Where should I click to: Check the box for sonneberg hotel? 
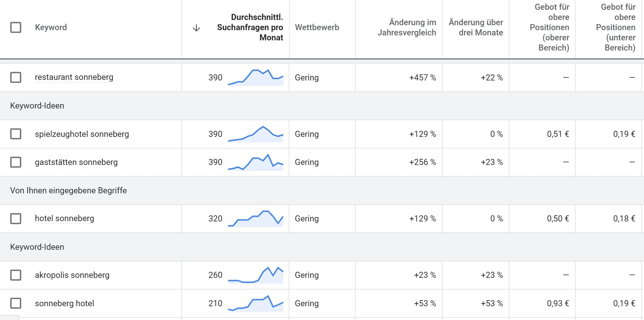(16, 303)
